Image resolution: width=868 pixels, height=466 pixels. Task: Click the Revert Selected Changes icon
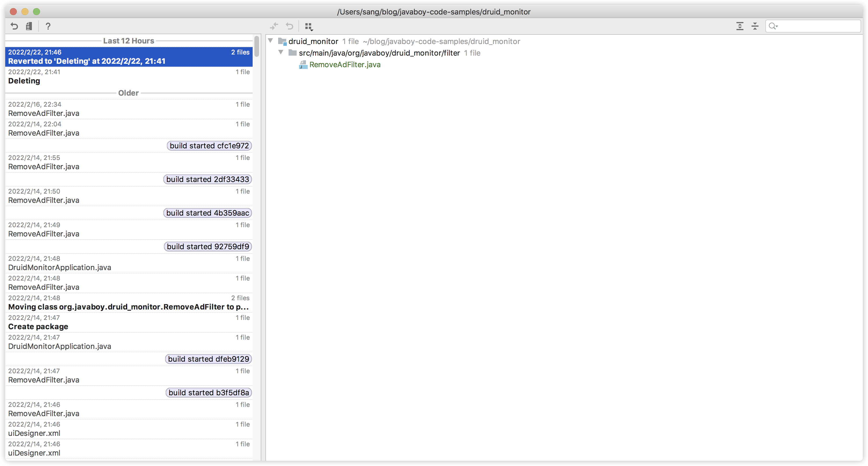289,26
